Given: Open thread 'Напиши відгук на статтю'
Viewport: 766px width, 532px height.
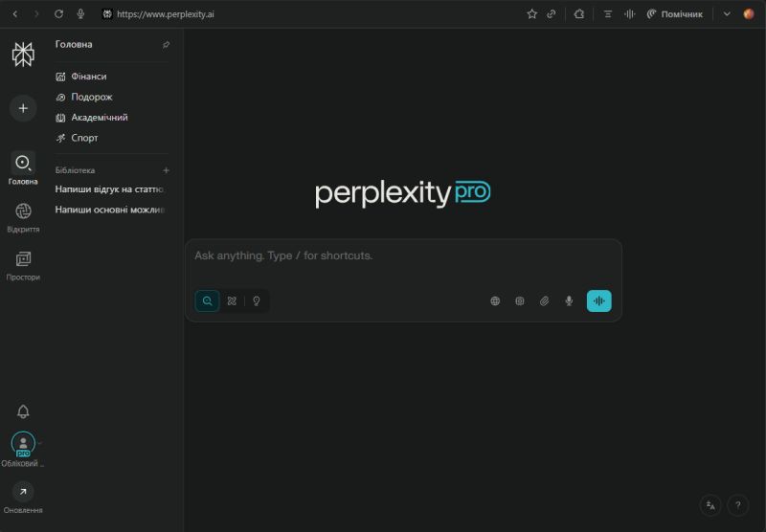Looking at the screenshot, I should click(110, 188).
